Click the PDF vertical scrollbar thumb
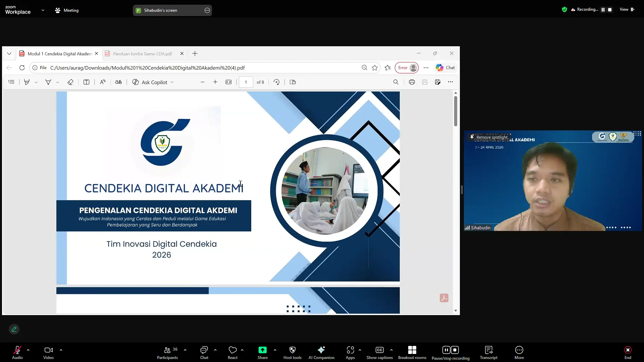 (x=455, y=111)
